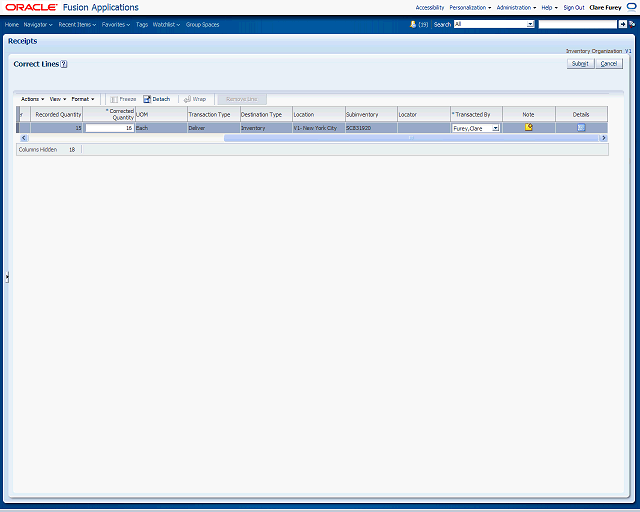Click the Correct Lines help icon
This screenshot has height=512, width=640.
click(64, 64)
